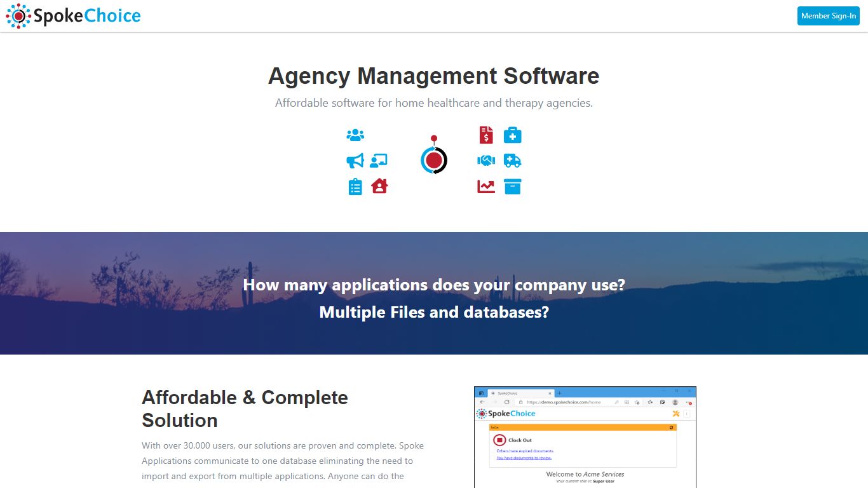Click the blue medical kit icon
The height and width of the screenshot is (488, 868).
(513, 135)
